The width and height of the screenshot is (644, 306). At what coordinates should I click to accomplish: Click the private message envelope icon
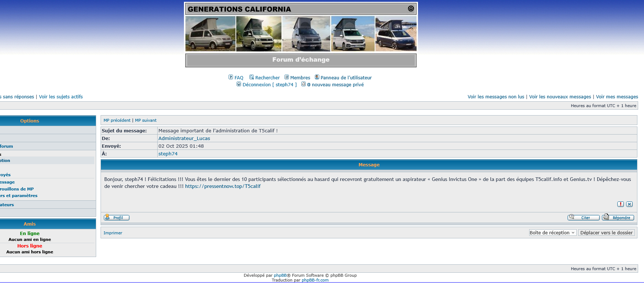click(x=304, y=84)
